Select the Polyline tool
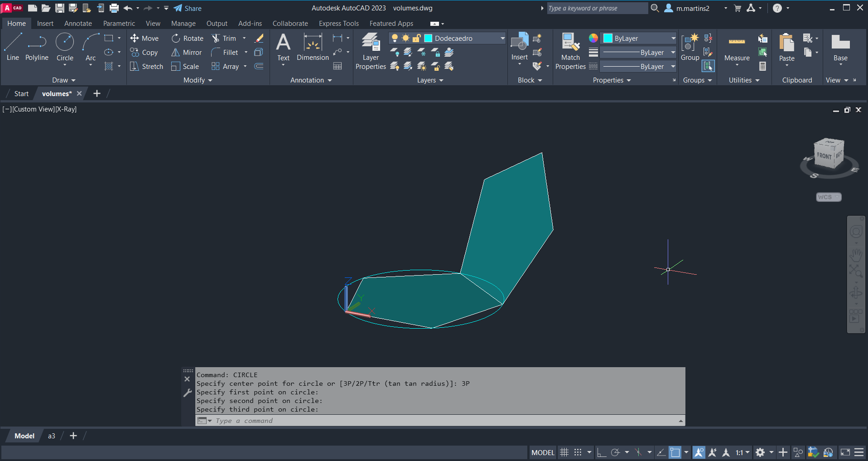Screen dimensions: 868x461 37,47
